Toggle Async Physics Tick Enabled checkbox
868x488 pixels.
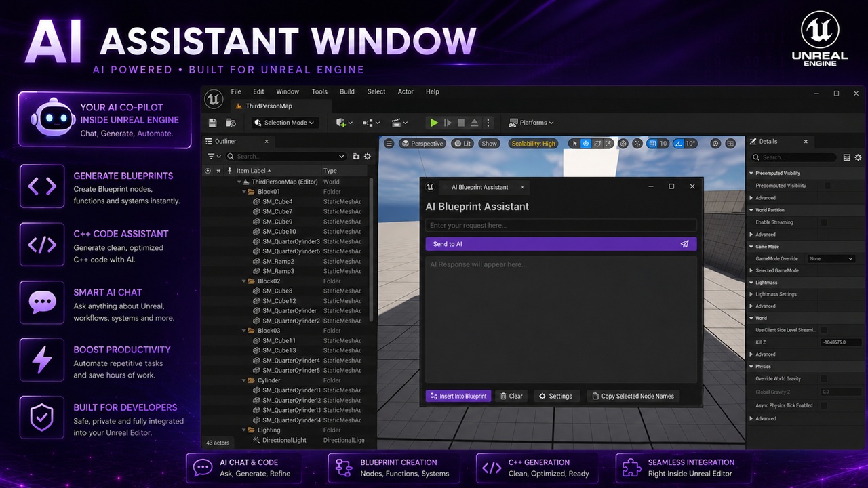pos(824,406)
